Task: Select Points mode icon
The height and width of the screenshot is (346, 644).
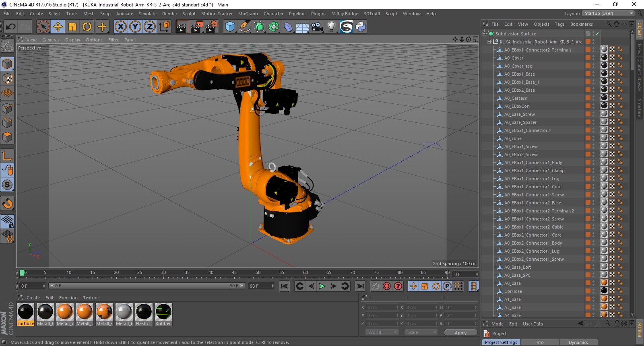Action: point(7,108)
